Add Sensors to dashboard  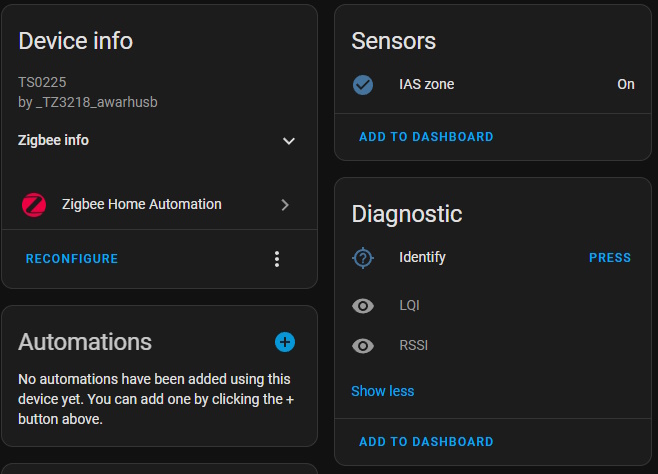426,137
